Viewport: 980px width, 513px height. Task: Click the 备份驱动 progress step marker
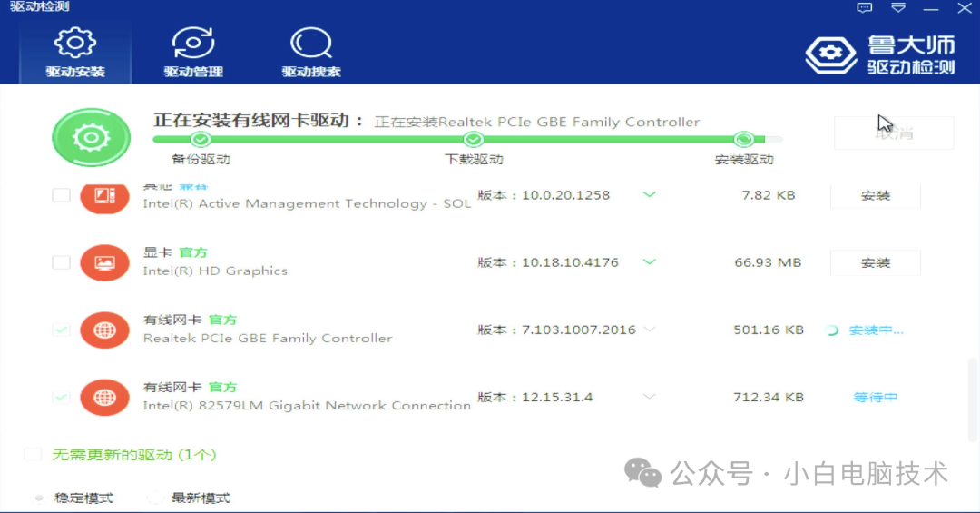tap(200, 139)
